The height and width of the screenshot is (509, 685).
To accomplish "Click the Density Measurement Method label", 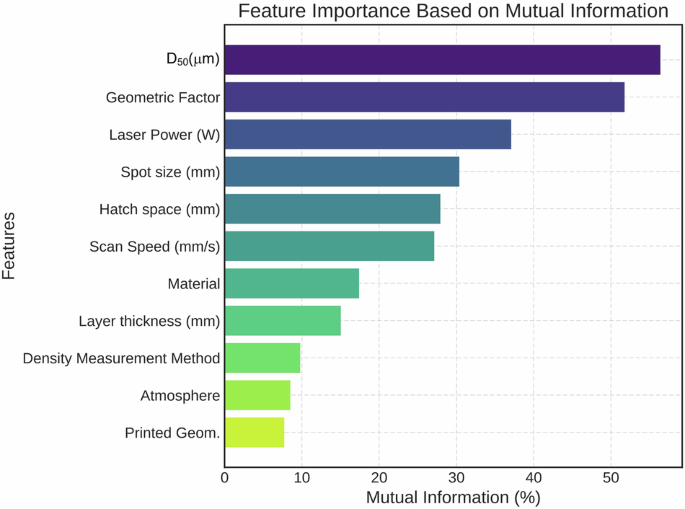I will pos(121,358).
